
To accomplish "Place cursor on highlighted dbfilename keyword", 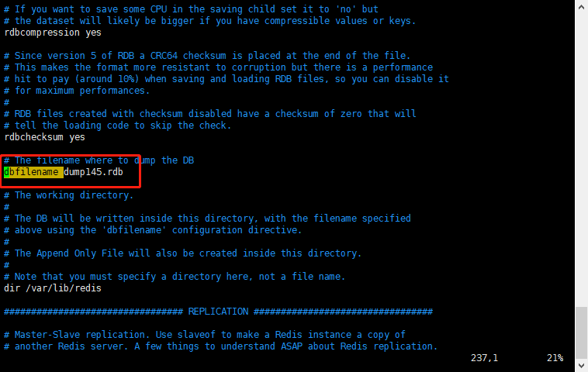I will pyautogui.click(x=33, y=172).
